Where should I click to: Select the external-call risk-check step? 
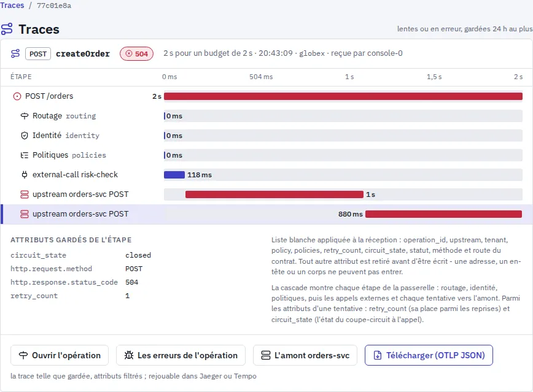pyautogui.click(x=266, y=175)
